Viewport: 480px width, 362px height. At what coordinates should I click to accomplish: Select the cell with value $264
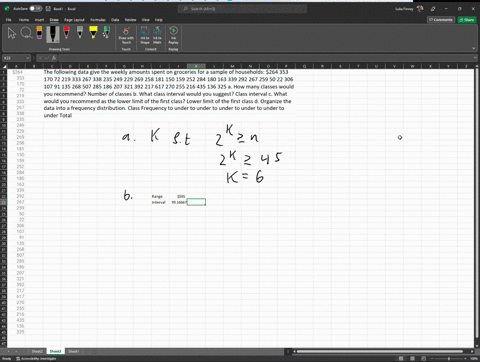[16, 72]
